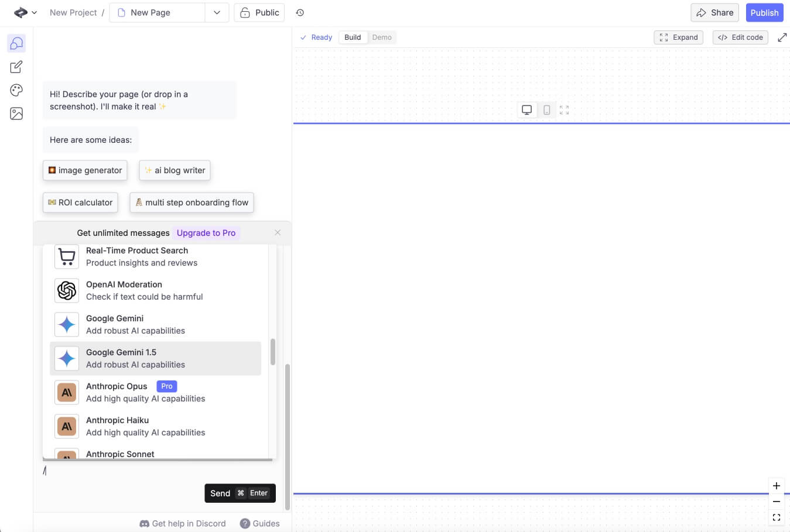The image size is (790, 532).
Task: Open the theme palette icon in sidebar
Action: click(16, 90)
